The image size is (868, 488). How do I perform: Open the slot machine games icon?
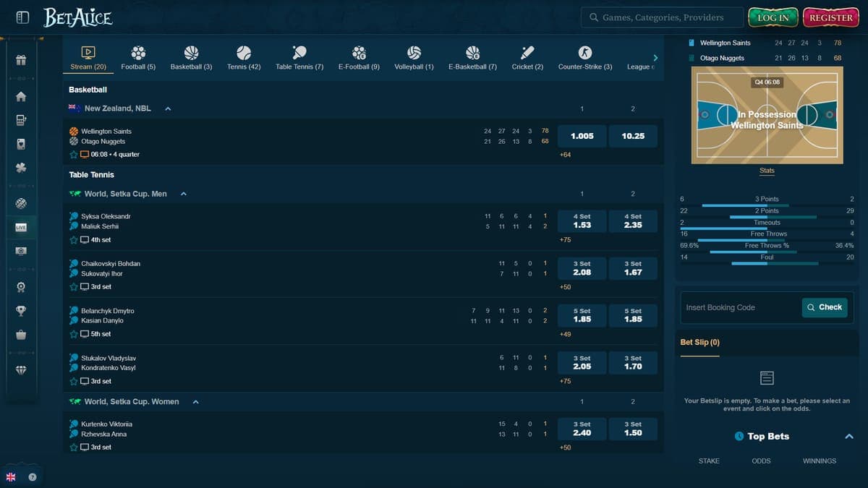[x=21, y=120]
